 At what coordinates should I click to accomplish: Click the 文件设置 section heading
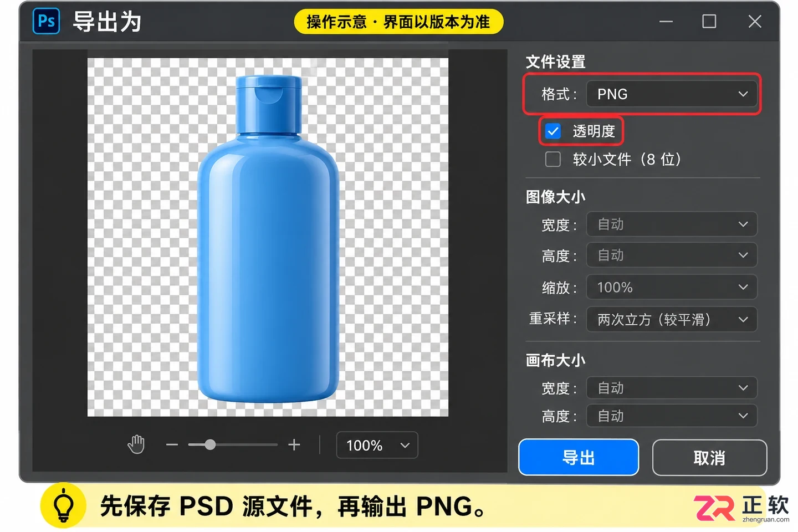pyautogui.click(x=555, y=62)
